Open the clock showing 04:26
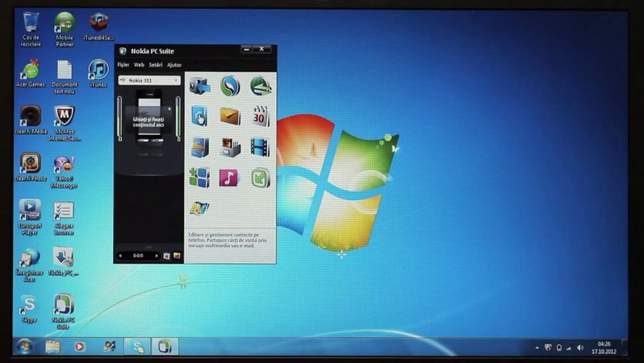 [x=604, y=347]
